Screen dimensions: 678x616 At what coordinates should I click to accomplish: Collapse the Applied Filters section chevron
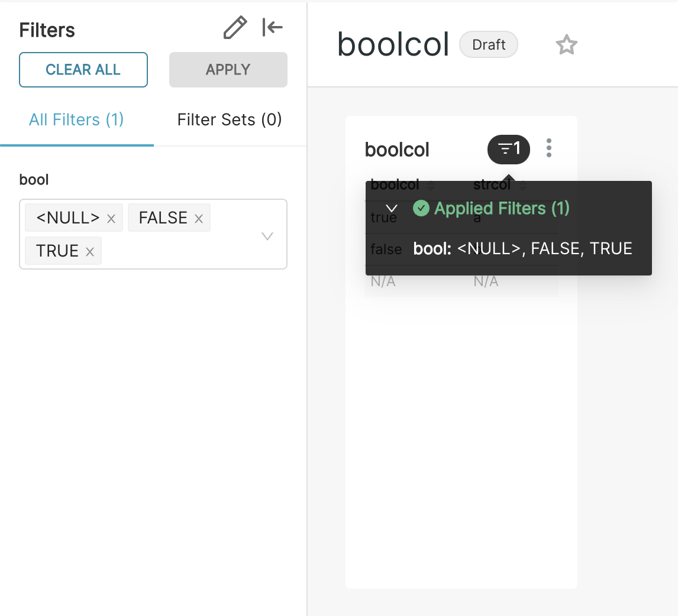tap(390, 209)
